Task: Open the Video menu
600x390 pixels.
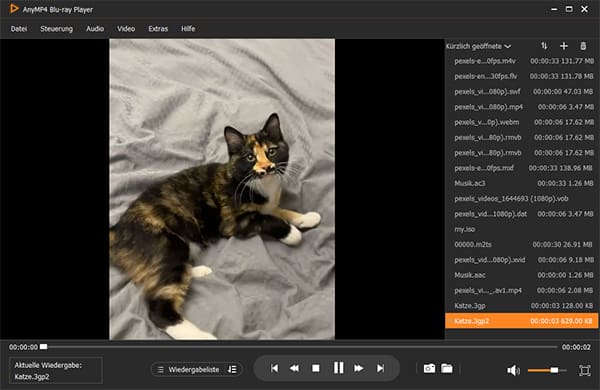Action: [126, 29]
